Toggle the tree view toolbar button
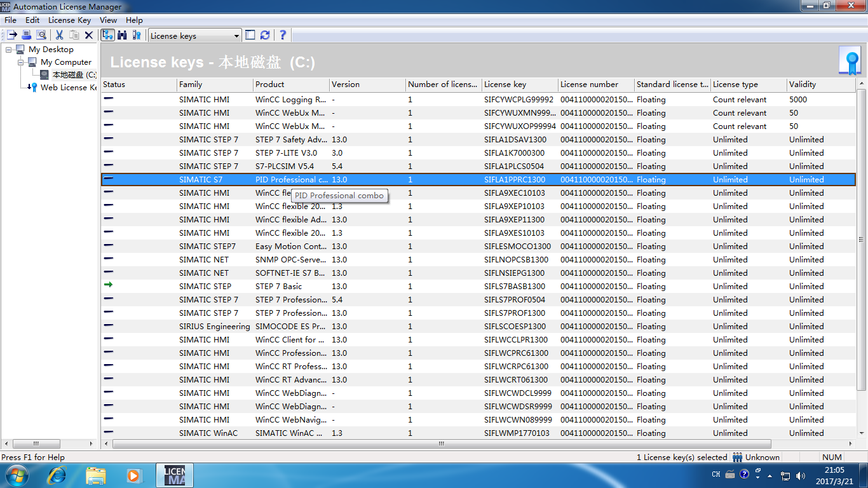Screen dimensions: 868x488 pos(107,36)
